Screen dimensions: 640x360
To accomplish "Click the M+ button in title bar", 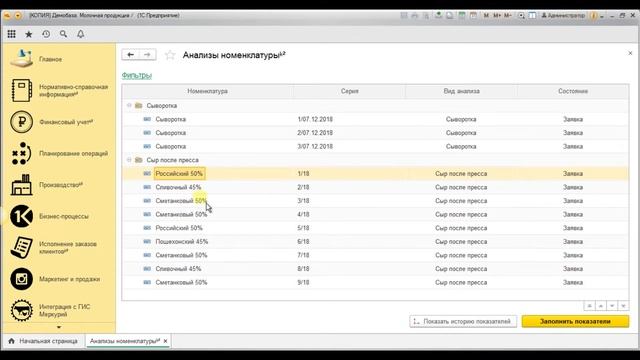I will tap(497, 16).
